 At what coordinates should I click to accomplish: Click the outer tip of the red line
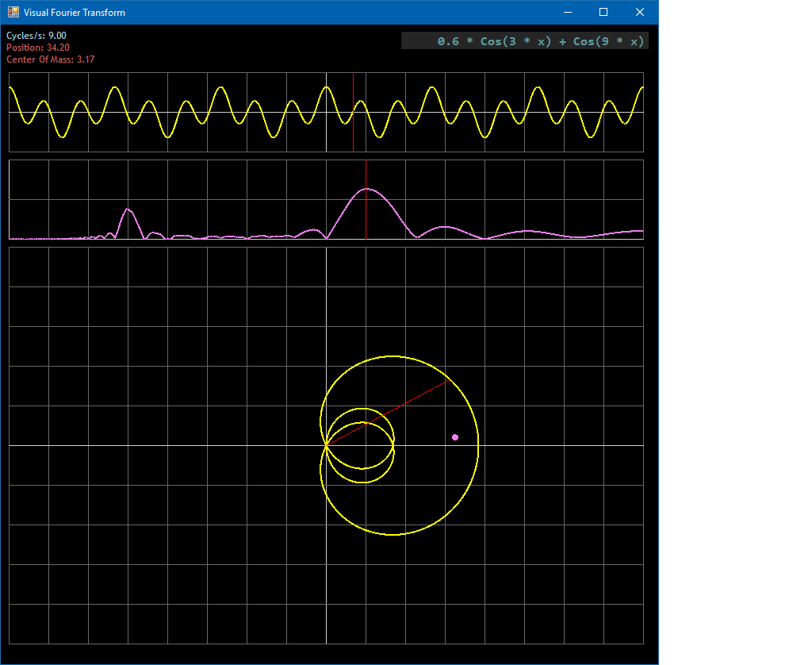(450, 381)
